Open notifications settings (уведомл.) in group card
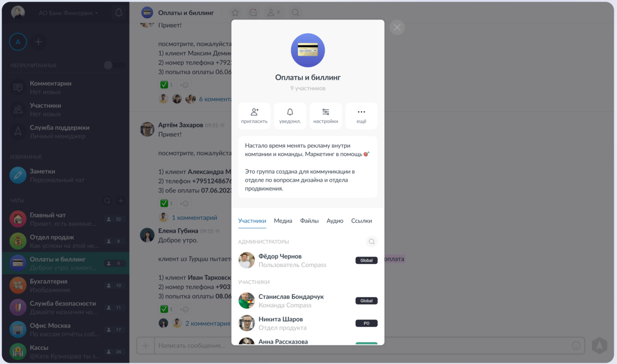617x364 pixels. 290,115
